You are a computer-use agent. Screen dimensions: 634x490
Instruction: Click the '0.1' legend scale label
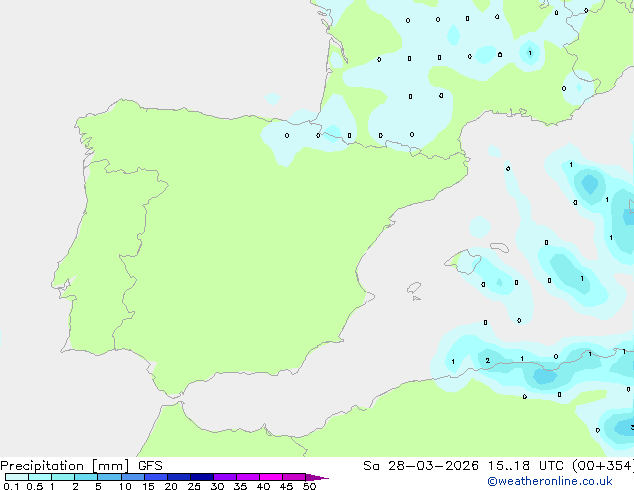tap(11, 486)
